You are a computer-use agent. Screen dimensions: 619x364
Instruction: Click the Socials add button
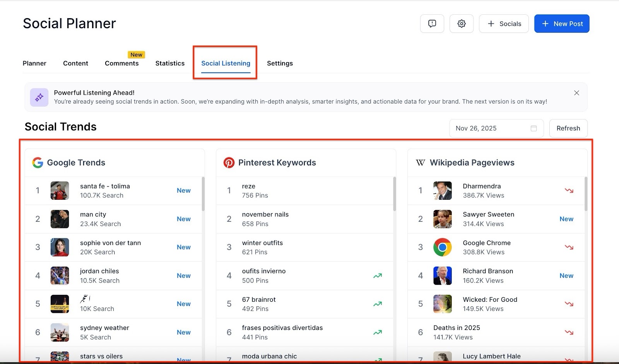[504, 24]
